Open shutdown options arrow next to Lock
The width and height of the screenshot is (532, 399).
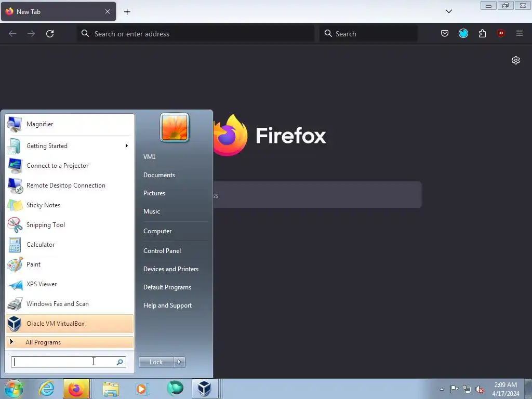(179, 362)
